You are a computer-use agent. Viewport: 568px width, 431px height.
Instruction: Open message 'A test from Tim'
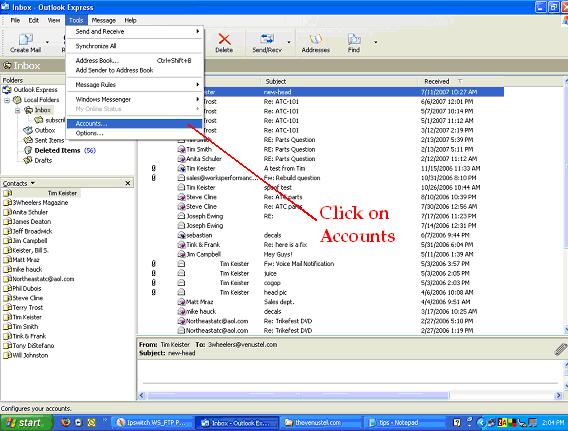point(321,168)
